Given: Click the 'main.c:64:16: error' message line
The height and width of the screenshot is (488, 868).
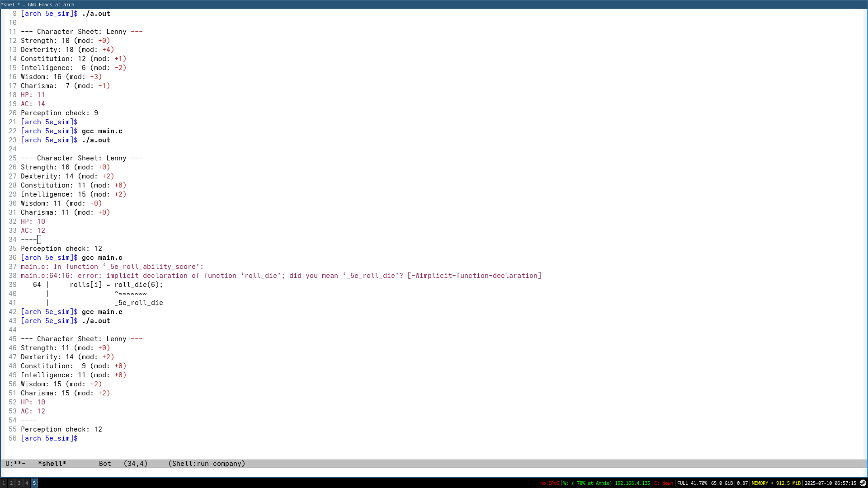Looking at the screenshot, I should pos(281,276).
